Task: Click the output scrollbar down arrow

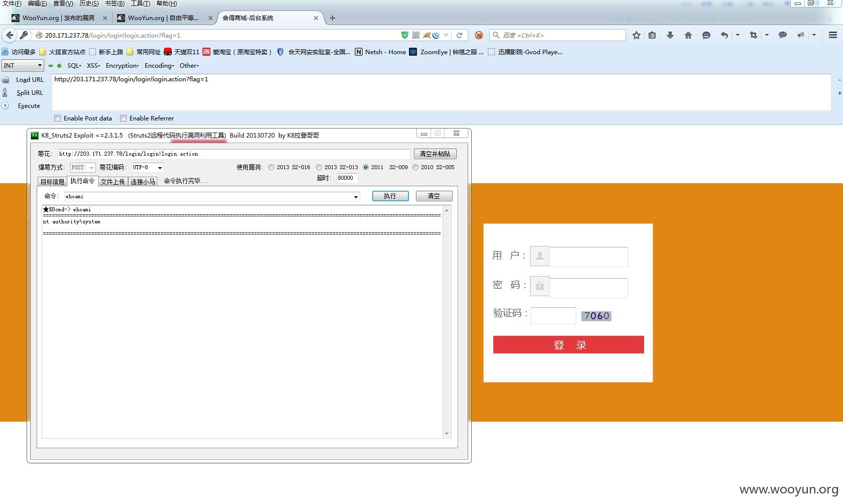Action: 447,434
